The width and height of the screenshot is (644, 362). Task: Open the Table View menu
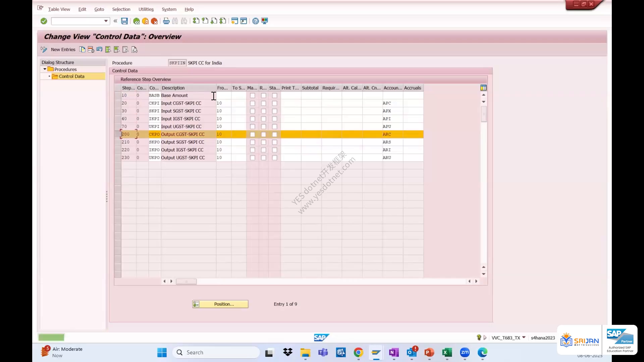point(59,9)
